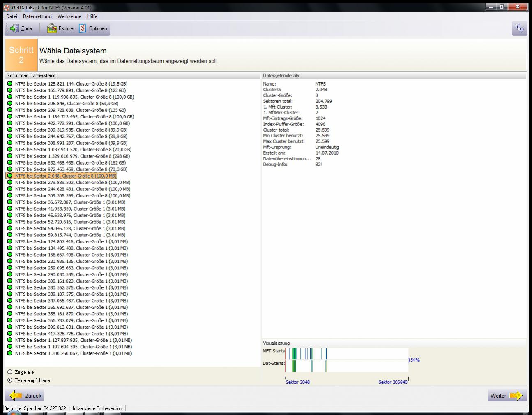Viewport: 532px width, 415px height.
Task: Click the green dot of Sektor 632.488.435
Action: 10,163
